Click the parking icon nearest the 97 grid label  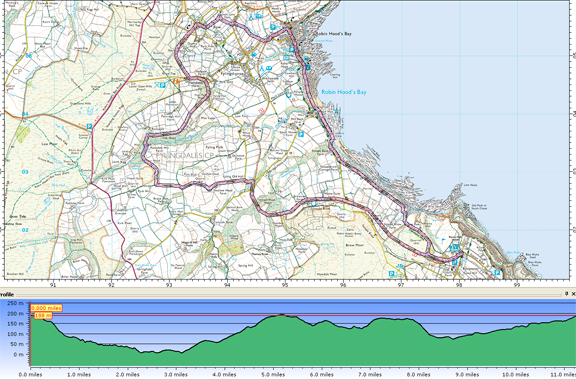click(x=392, y=273)
